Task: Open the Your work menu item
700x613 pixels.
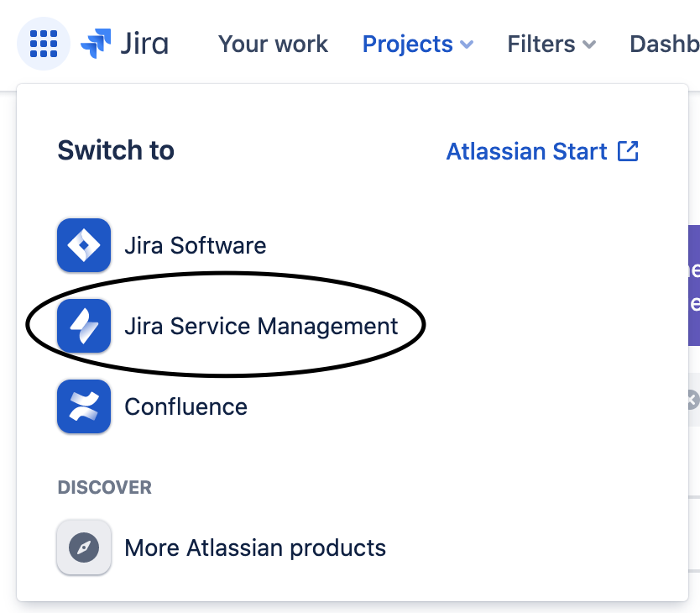Action: (274, 44)
